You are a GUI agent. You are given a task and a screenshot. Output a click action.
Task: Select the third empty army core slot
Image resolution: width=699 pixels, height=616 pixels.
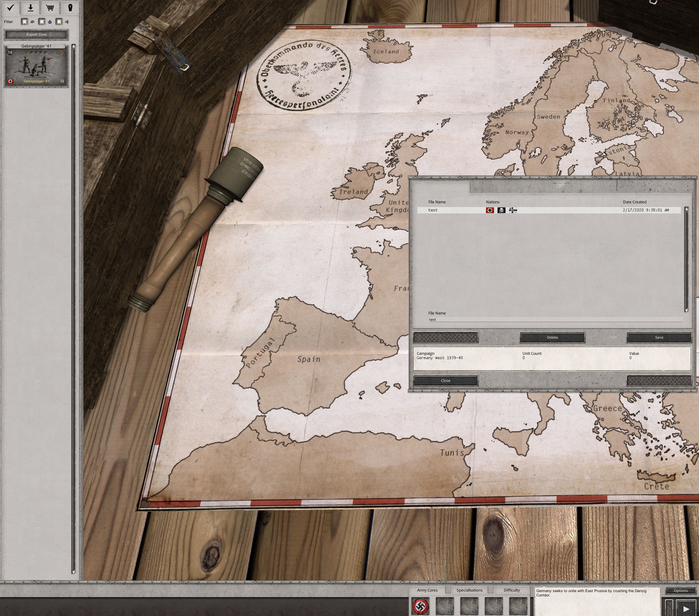469,606
